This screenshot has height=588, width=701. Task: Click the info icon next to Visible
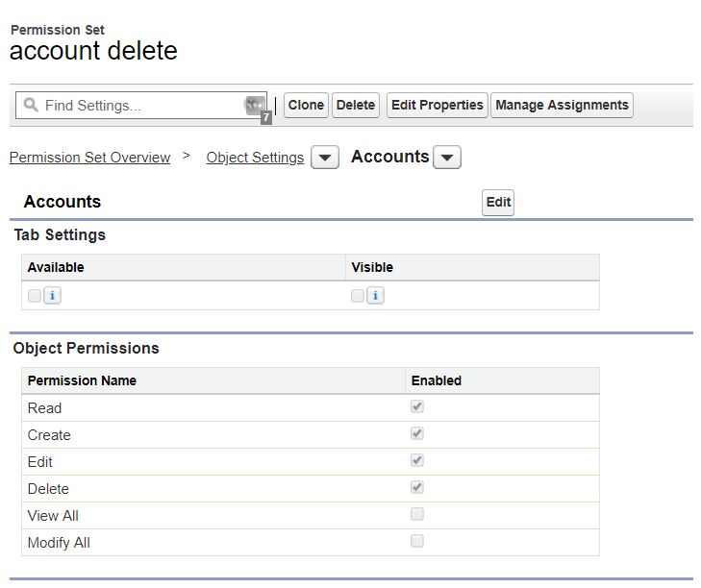pyautogui.click(x=375, y=296)
